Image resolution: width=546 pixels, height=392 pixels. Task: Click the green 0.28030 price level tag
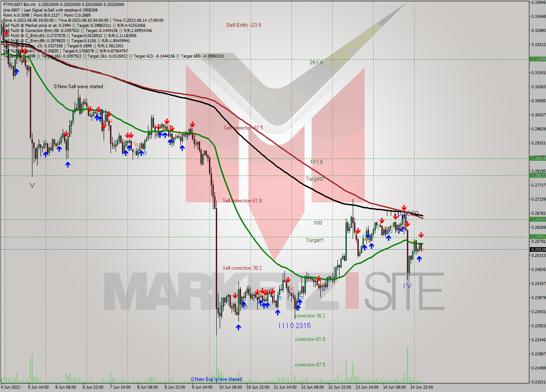[x=537, y=175]
